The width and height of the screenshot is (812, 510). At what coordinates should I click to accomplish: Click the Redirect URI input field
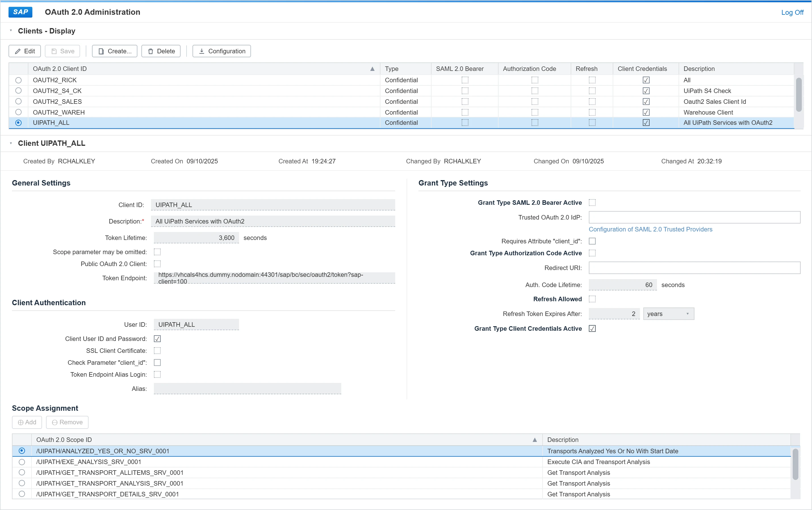coord(694,268)
